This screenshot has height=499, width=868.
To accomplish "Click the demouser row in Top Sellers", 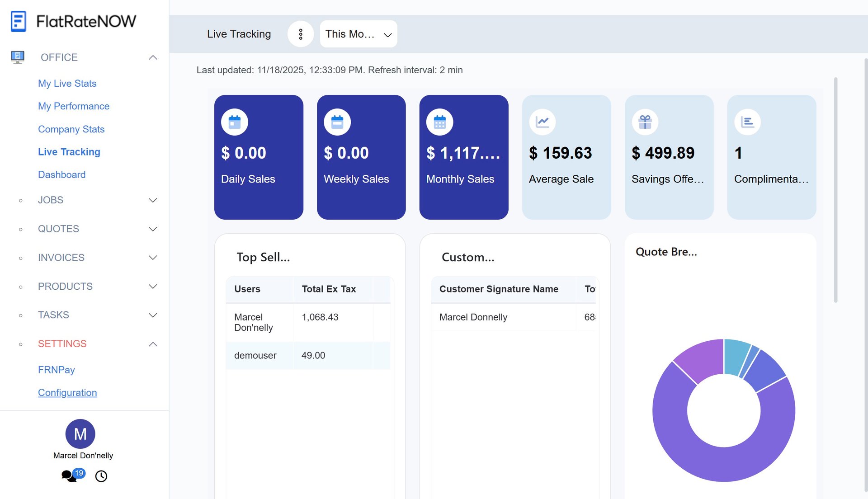I will tap(255, 356).
